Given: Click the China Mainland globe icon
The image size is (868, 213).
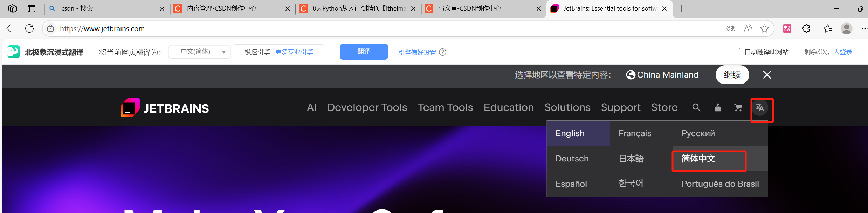Looking at the screenshot, I should [631, 75].
